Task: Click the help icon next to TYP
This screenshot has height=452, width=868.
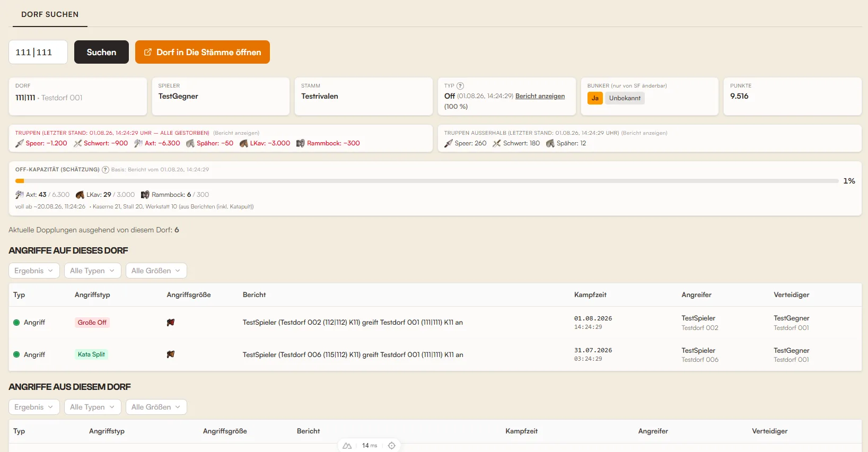Action: pos(460,86)
